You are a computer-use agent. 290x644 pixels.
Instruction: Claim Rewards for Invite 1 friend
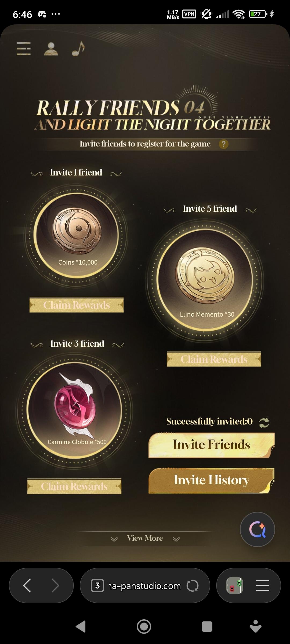point(77,305)
